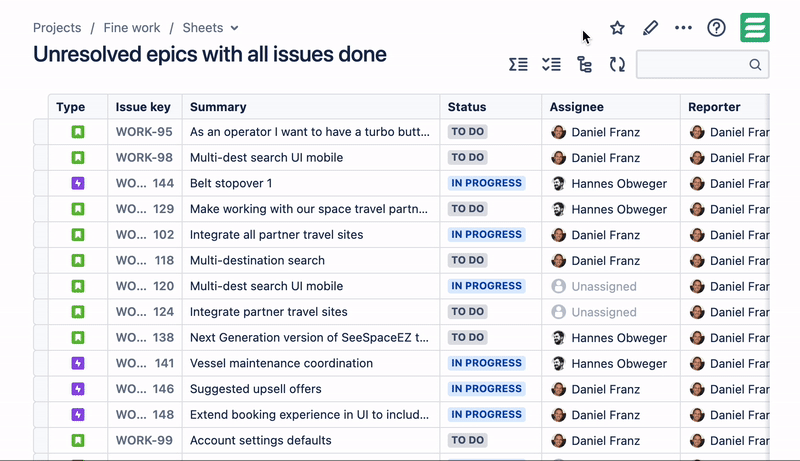Click Unassigned avatar on issue ending 120

pos(559,286)
